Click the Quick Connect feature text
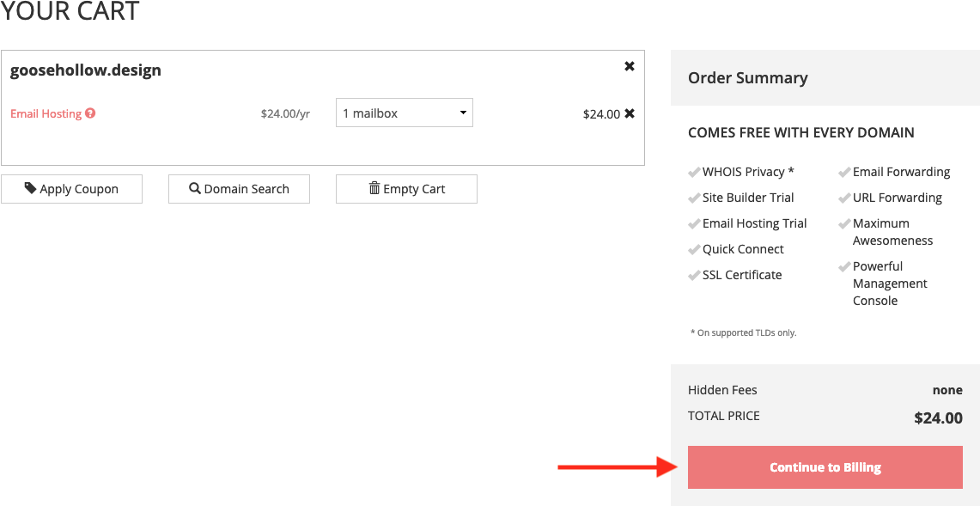The image size is (980, 506). point(742,249)
